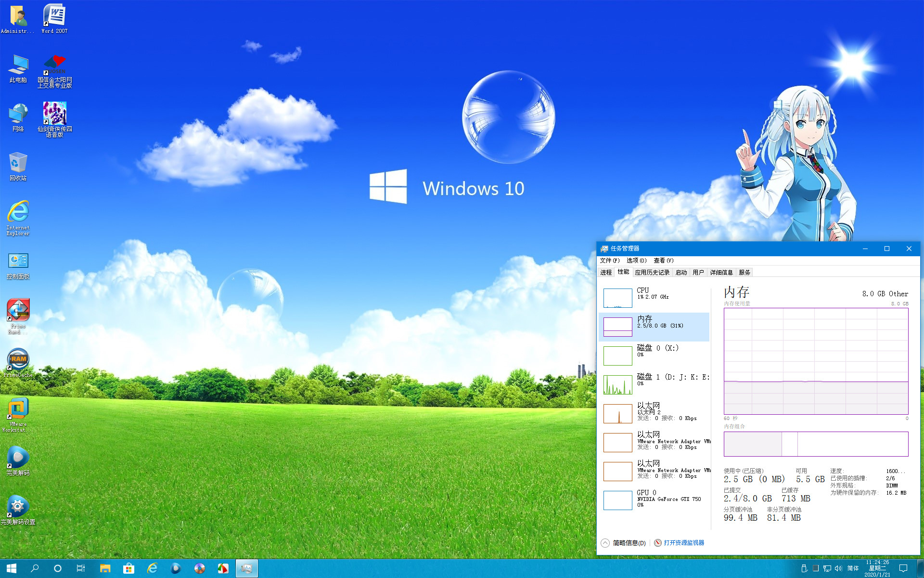Open Cortana circle icon on taskbar
Image resolution: width=924 pixels, height=578 pixels.
(x=58, y=568)
